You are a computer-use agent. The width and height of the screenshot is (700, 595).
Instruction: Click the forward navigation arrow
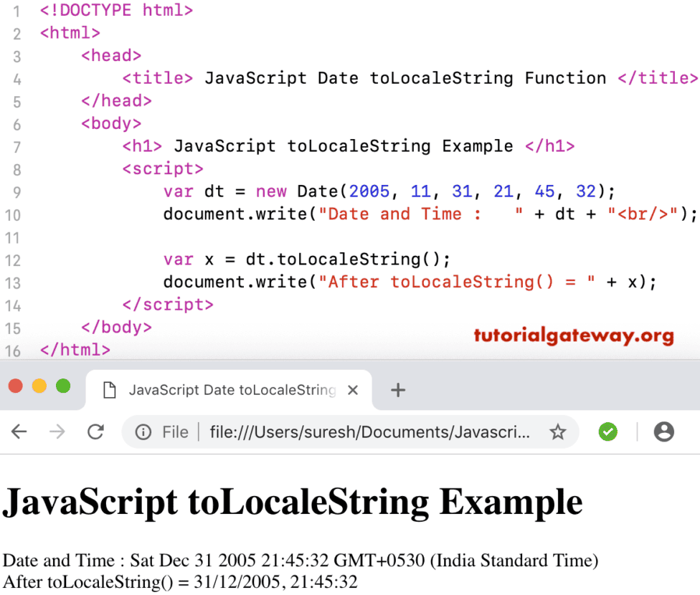tap(57, 432)
